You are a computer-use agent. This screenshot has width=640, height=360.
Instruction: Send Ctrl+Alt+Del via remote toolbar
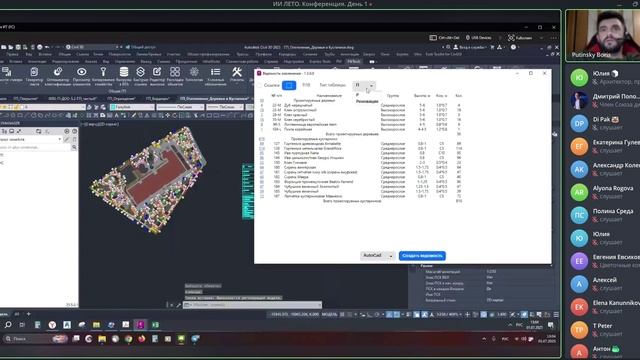(x=444, y=38)
